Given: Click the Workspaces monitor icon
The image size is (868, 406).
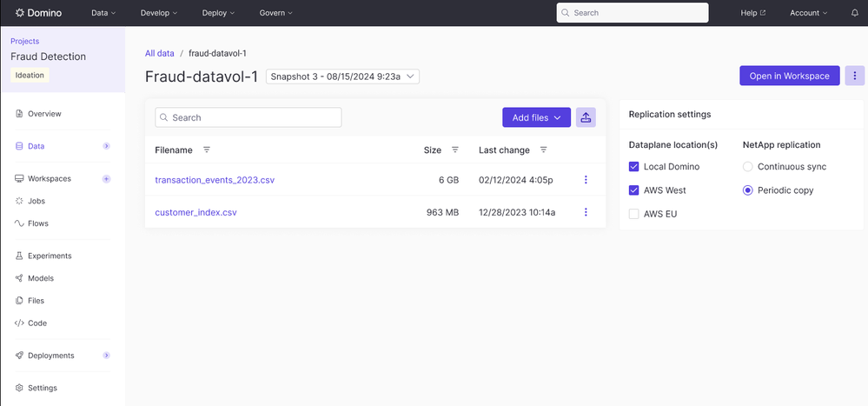Looking at the screenshot, I should tap(19, 179).
